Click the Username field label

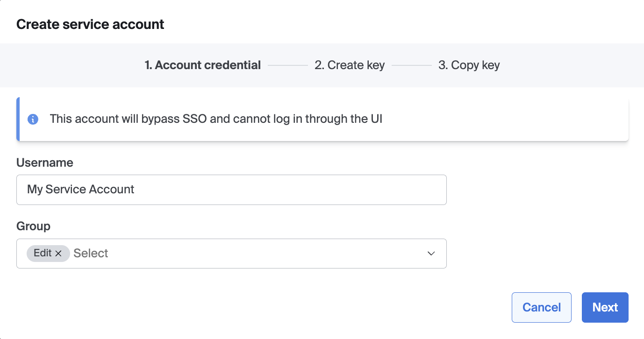tap(45, 162)
